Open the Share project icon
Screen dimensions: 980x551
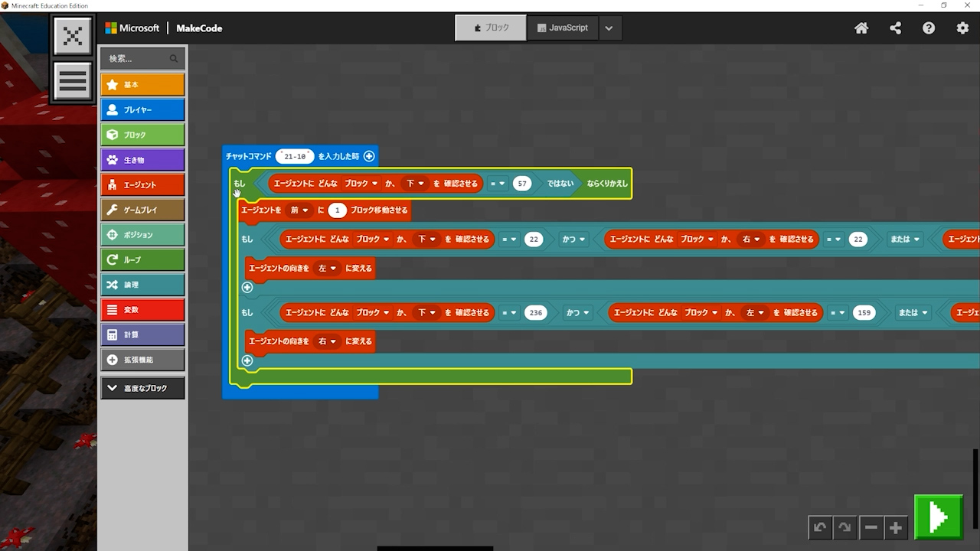[895, 28]
